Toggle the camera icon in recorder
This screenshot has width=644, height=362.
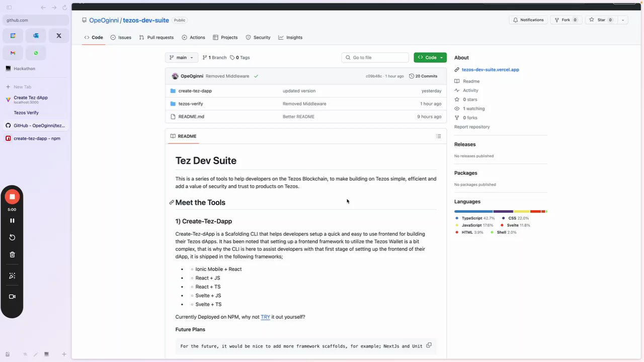[x=12, y=297]
